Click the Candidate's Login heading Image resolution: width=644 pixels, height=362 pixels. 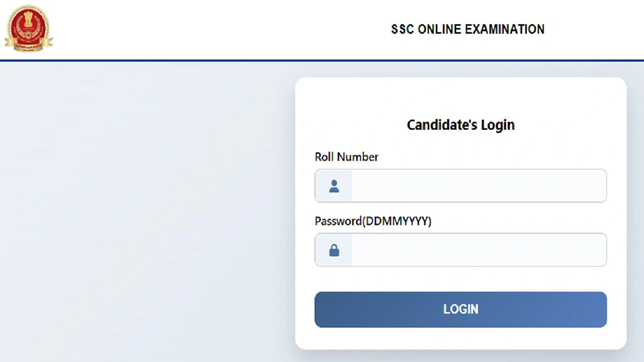point(460,125)
